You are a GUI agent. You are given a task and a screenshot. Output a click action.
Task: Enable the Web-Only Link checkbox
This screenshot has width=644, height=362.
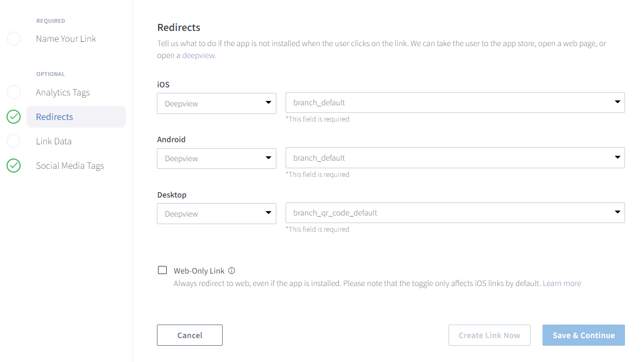tap(162, 270)
